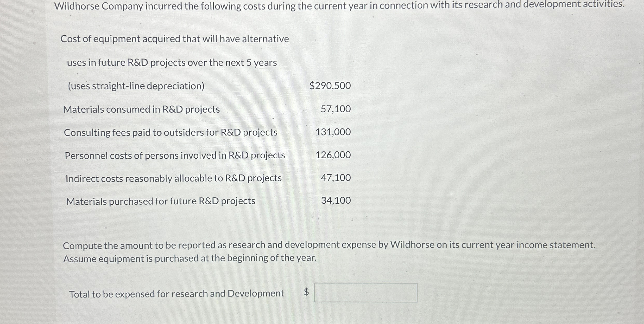Click the line Materials consumed in R&D projects
644x324 pixels.
[142, 109]
